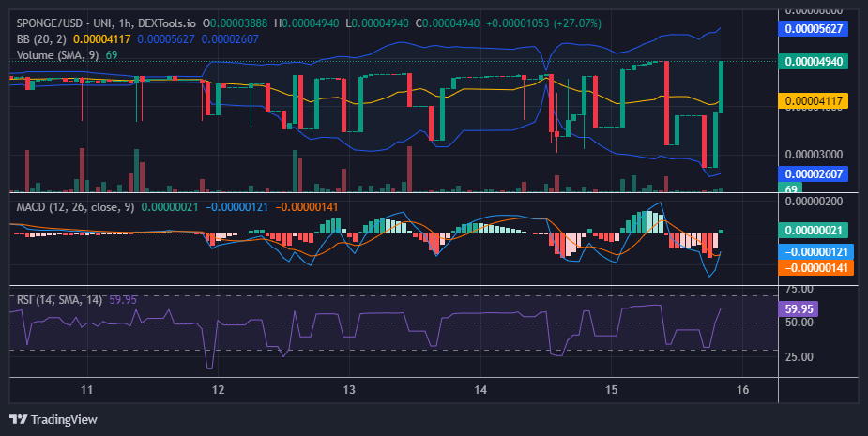Click the change value +0.00001053 (+27.07%)
Viewport: 868px width, 436px height.
(x=543, y=23)
